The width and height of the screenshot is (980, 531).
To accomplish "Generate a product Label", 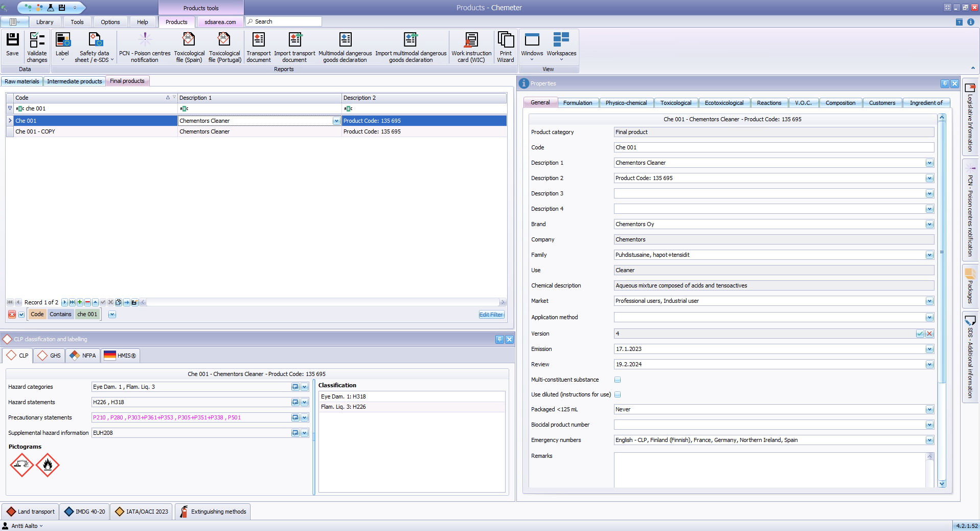I will [62, 46].
